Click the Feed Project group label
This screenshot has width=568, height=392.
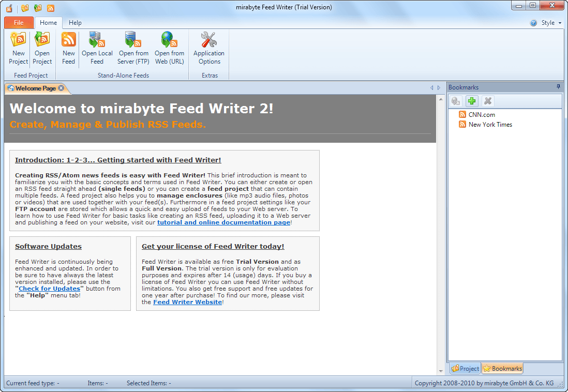[x=31, y=76]
